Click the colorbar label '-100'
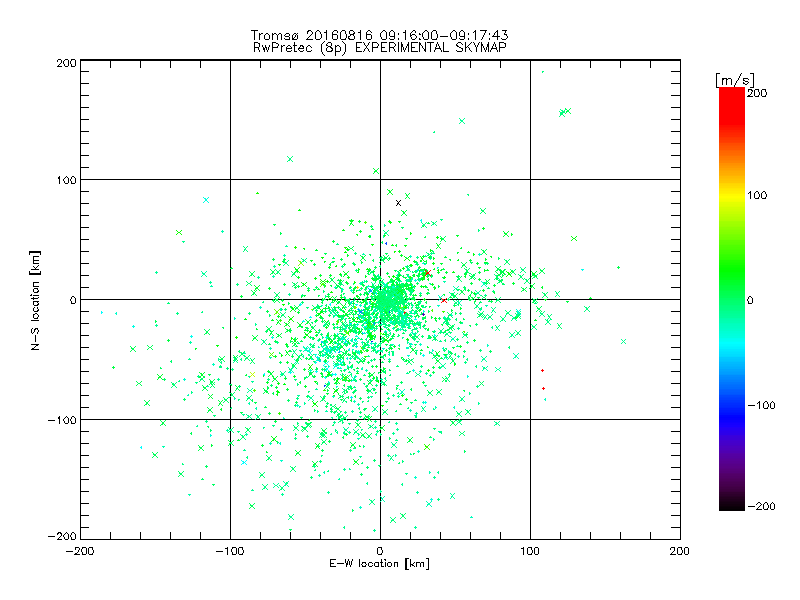 click(x=761, y=405)
